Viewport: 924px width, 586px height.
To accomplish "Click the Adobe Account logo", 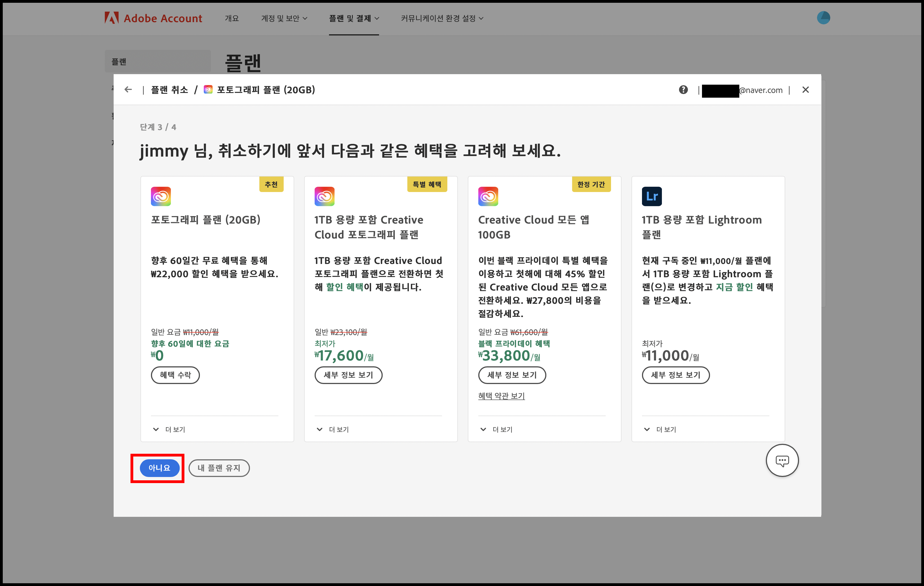I will (153, 18).
